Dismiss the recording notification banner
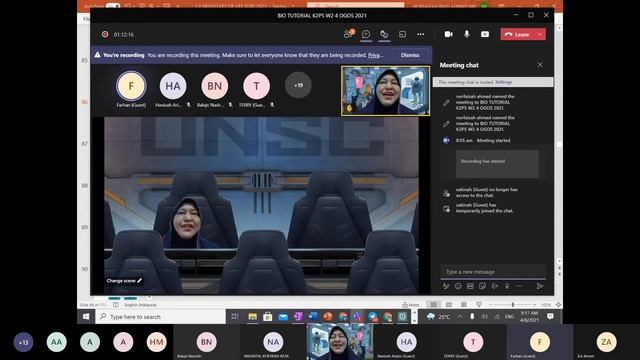Screen dimensions: 640x360 coord(410,55)
